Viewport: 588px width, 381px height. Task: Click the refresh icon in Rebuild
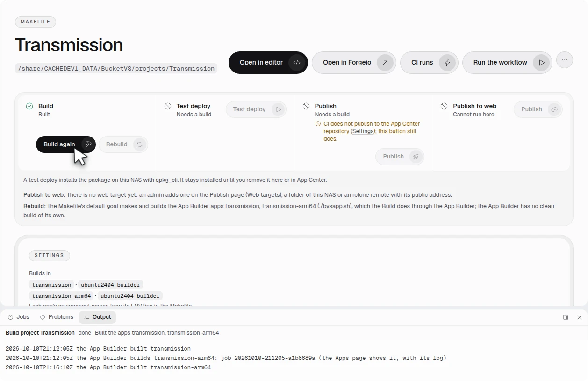[139, 144]
